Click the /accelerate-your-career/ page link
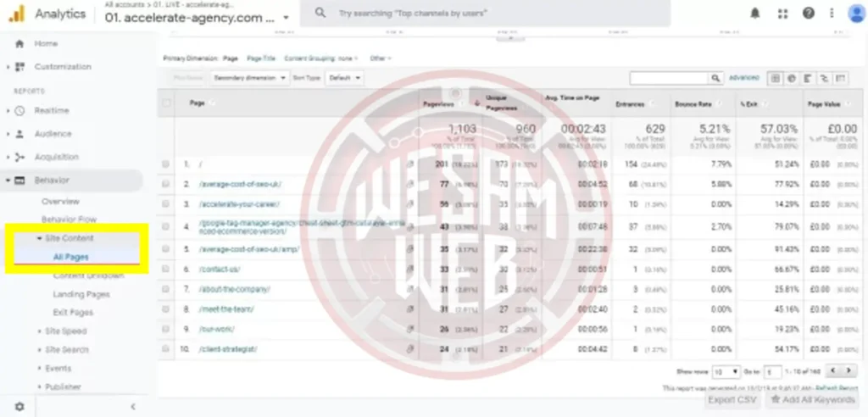The height and width of the screenshot is (417, 868). (x=237, y=204)
